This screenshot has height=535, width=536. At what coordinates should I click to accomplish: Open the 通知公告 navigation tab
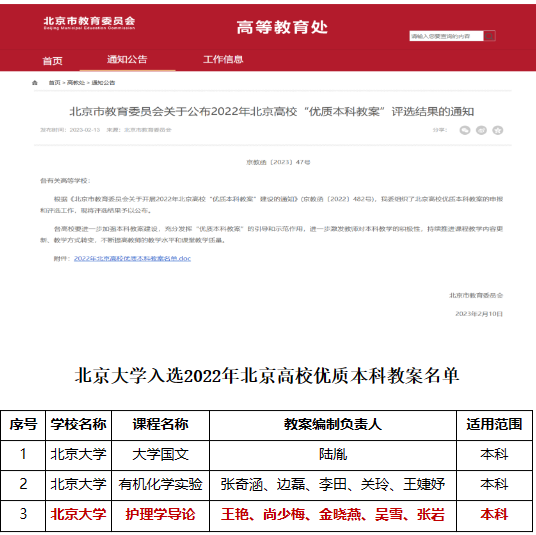point(127,59)
